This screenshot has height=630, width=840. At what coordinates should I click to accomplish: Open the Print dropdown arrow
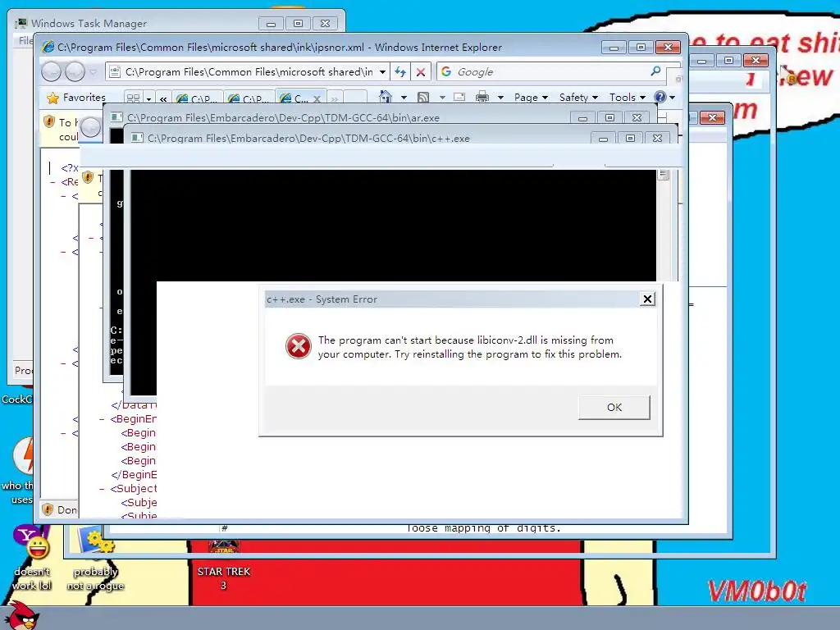click(500, 98)
